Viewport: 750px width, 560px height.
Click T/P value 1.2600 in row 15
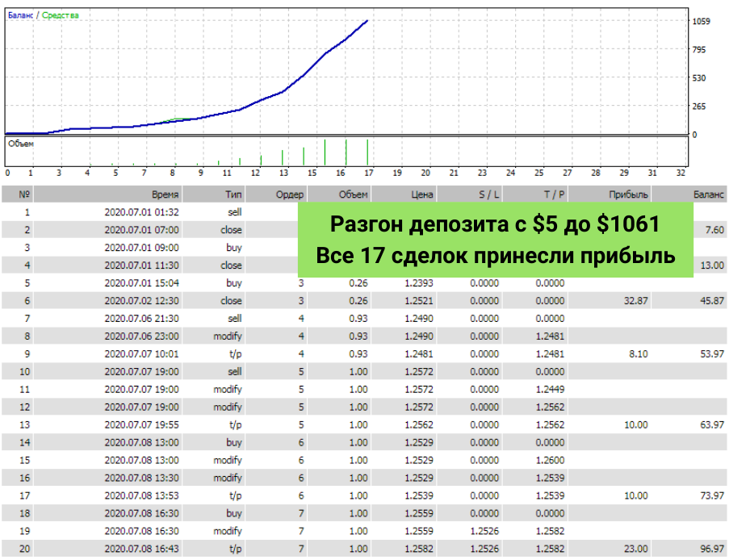[x=550, y=460]
